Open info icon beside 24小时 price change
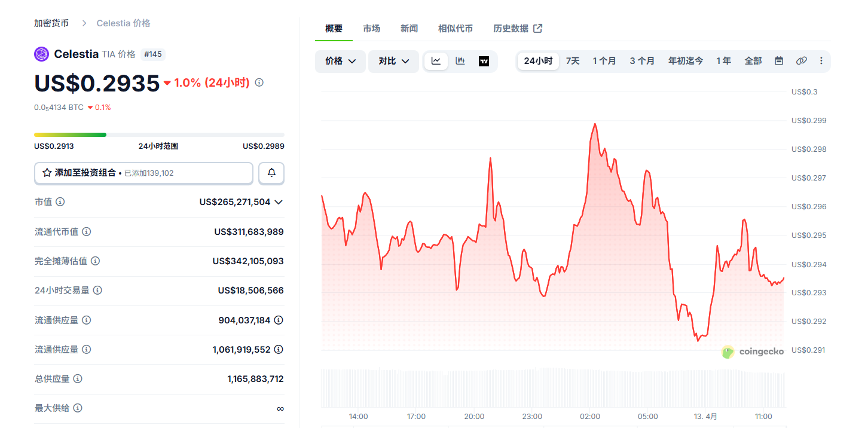The height and width of the screenshot is (428, 868). [259, 82]
